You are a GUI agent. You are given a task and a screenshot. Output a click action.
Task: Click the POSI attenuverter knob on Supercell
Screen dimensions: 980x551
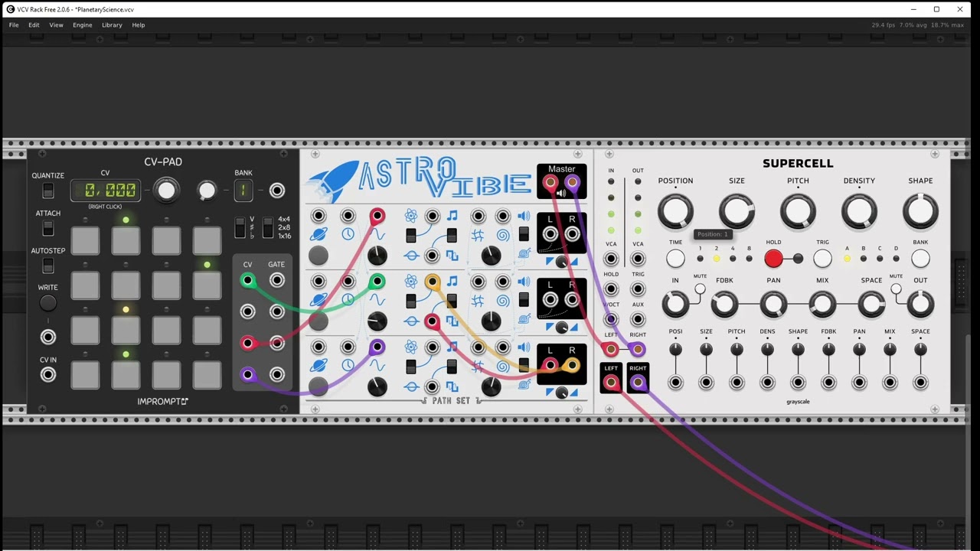point(675,349)
